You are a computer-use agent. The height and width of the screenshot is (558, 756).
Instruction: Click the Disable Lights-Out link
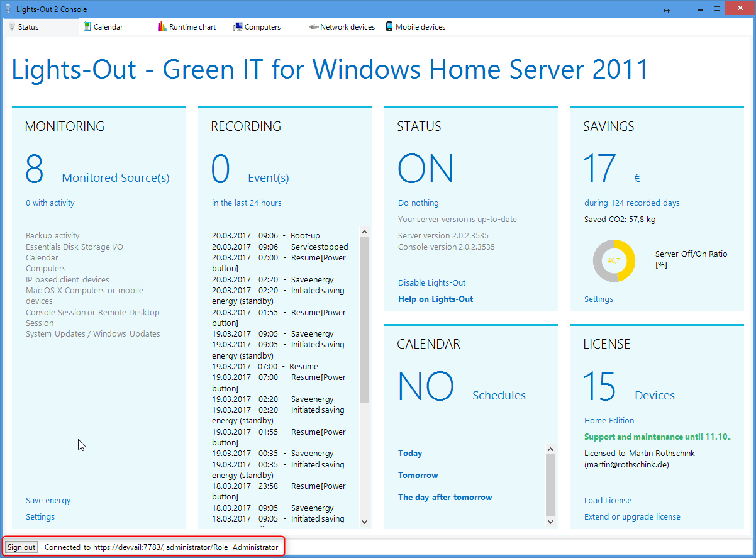(x=432, y=283)
